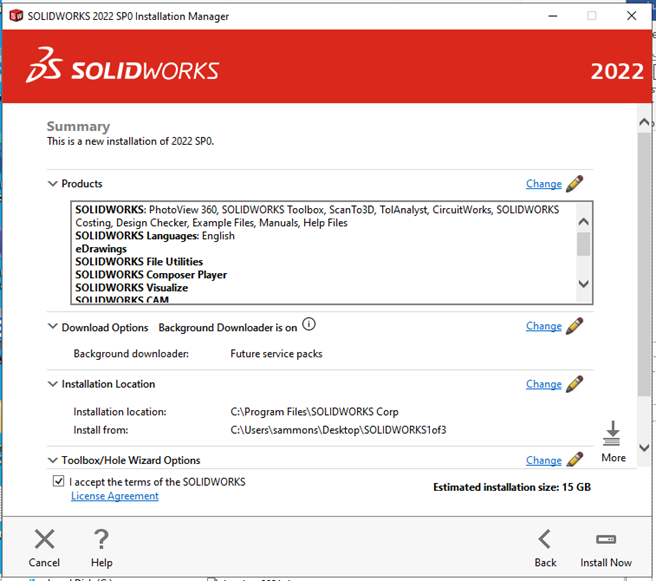Click the Estimated installation size: 15 GB text
Screen dimensions: 656x581
pyautogui.click(x=512, y=487)
